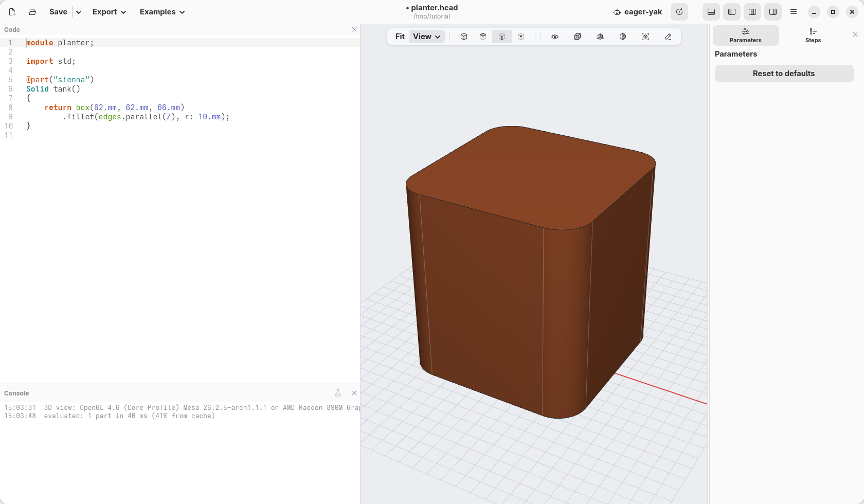Image resolution: width=864 pixels, height=504 pixels.
Task: Maximize the application window
Action: tap(833, 12)
